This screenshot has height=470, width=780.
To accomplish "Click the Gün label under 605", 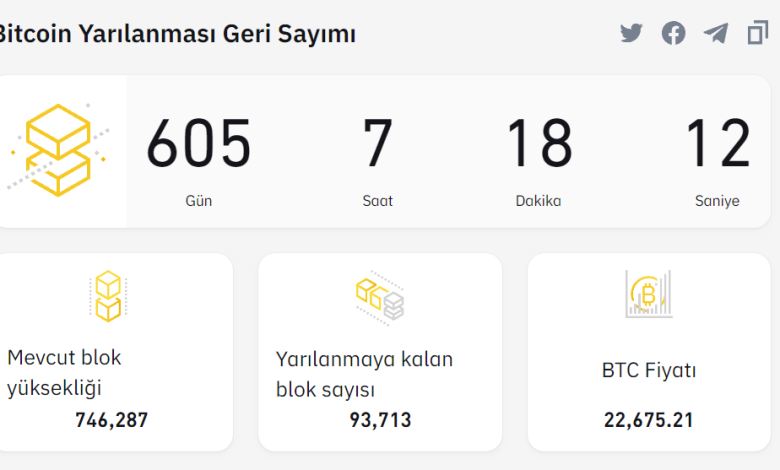I will [198, 201].
